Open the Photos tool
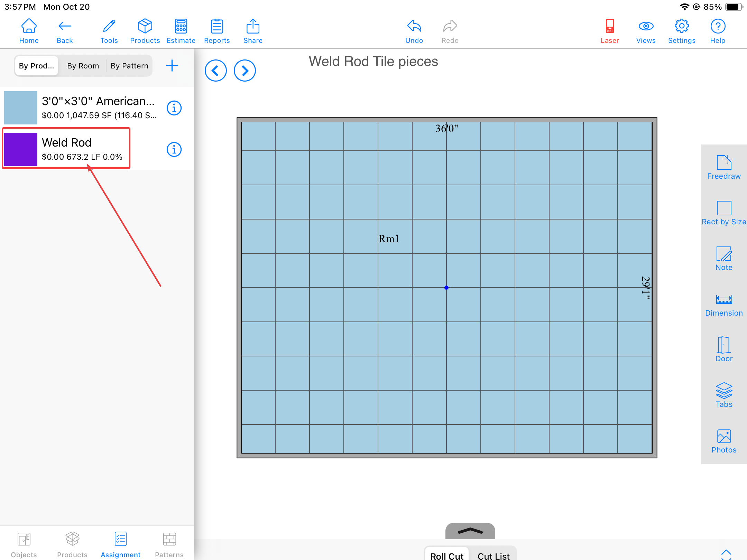 (723, 441)
